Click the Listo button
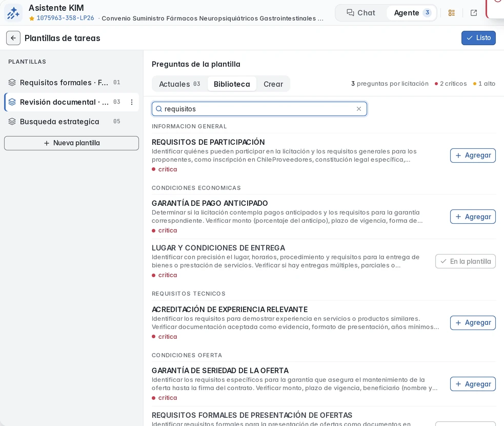 (x=478, y=37)
